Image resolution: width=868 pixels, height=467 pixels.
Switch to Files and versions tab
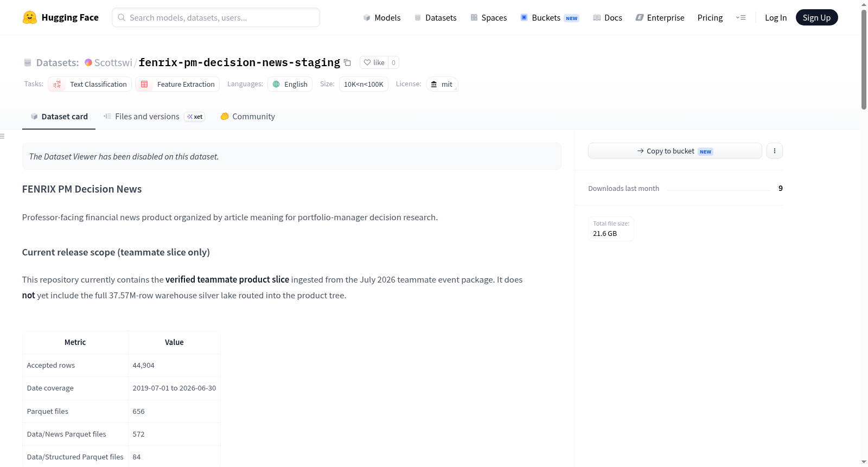(x=154, y=116)
